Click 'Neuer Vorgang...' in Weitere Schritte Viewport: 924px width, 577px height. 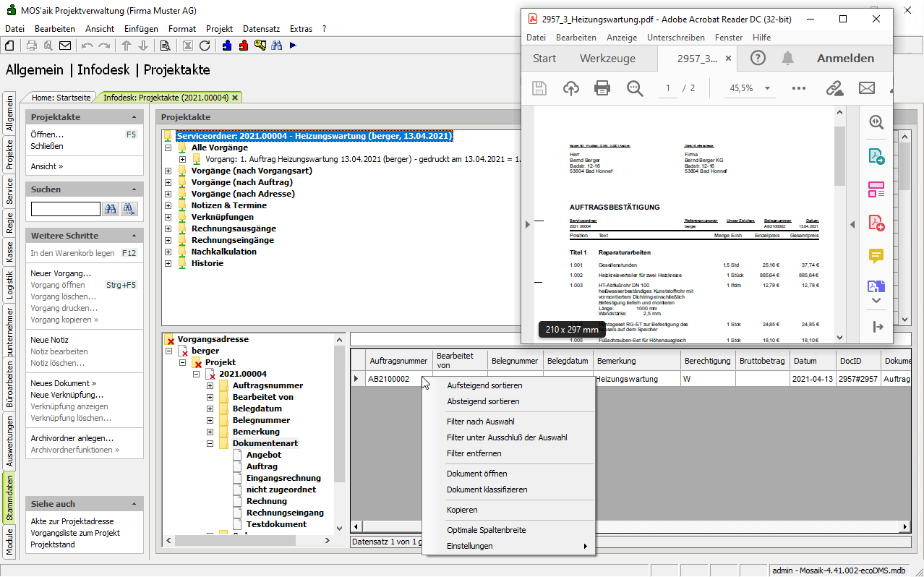pyautogui.click(x=61, y=273)
